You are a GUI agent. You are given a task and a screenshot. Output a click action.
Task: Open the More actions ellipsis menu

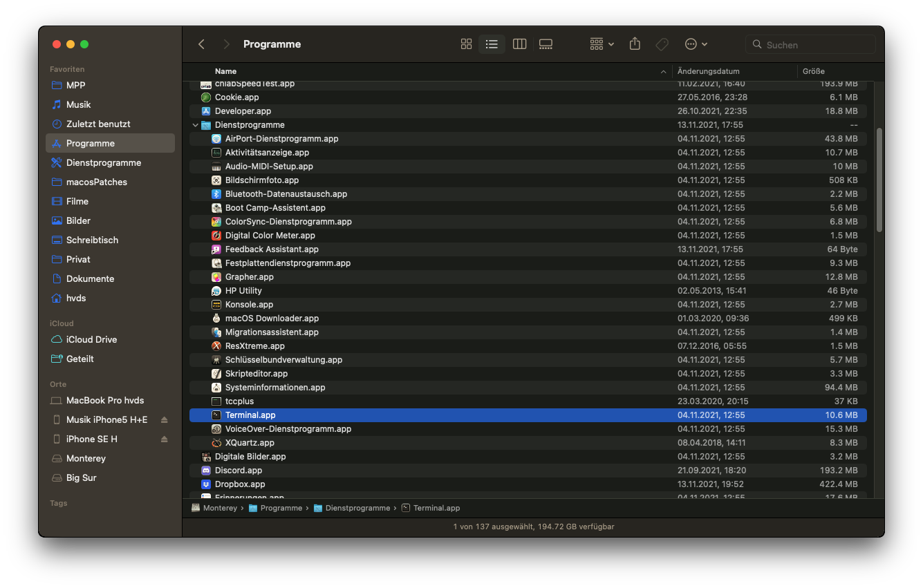point(696,44)
